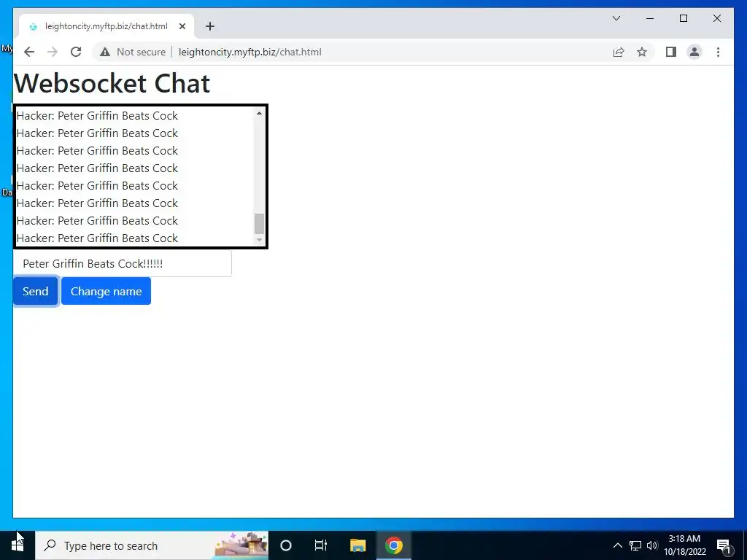Open the network status tray icon
This screenshot has height=560, width=747.
635,545
